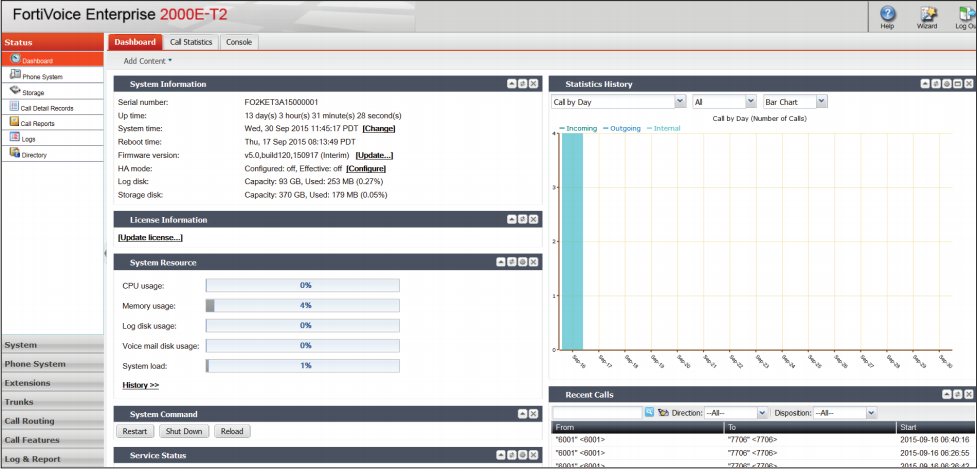Click the System load progress bar
The width and height of the screenshot is (977, 469).
point(303,366)
